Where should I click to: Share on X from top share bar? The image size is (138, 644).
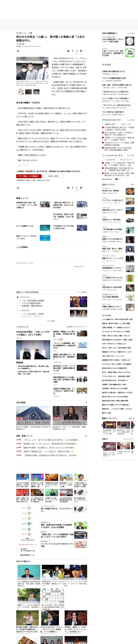coord(77,51)
